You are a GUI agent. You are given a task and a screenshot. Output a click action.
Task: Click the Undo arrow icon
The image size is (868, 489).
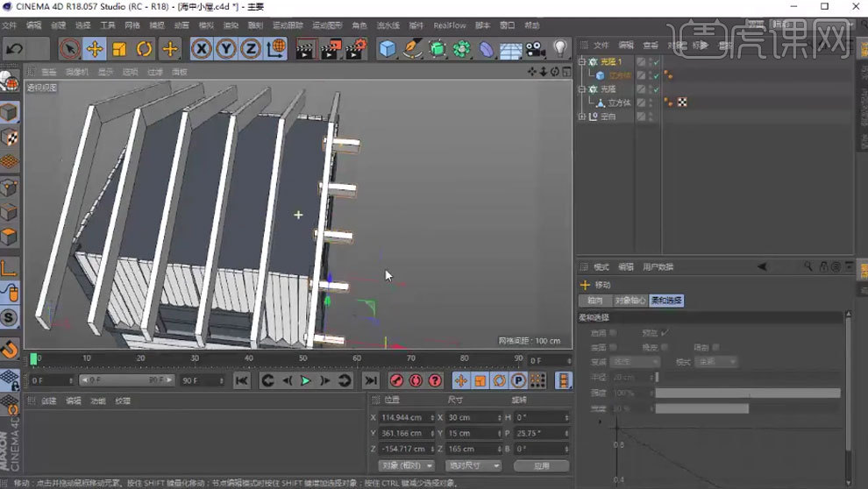pos(15,49)
